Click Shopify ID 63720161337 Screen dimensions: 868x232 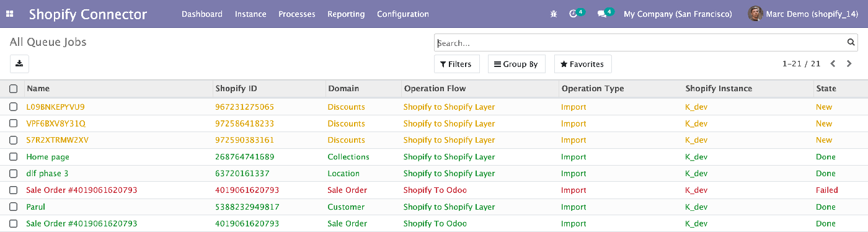242,174
